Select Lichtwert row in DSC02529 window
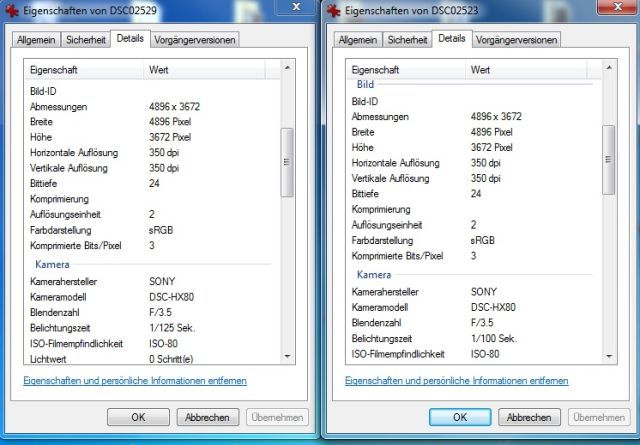 (152, 359)
